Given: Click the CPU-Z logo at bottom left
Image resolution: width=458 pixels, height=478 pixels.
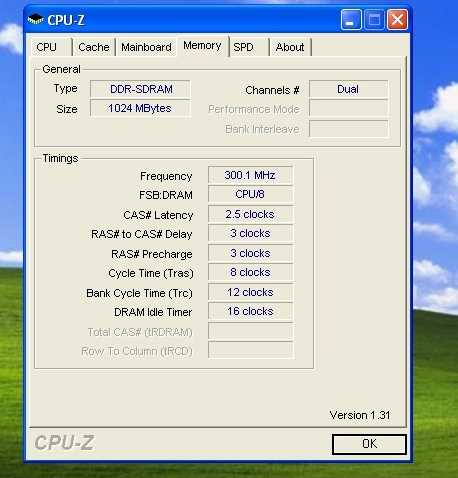Looking at the screenshot, I should pos(64,443).
